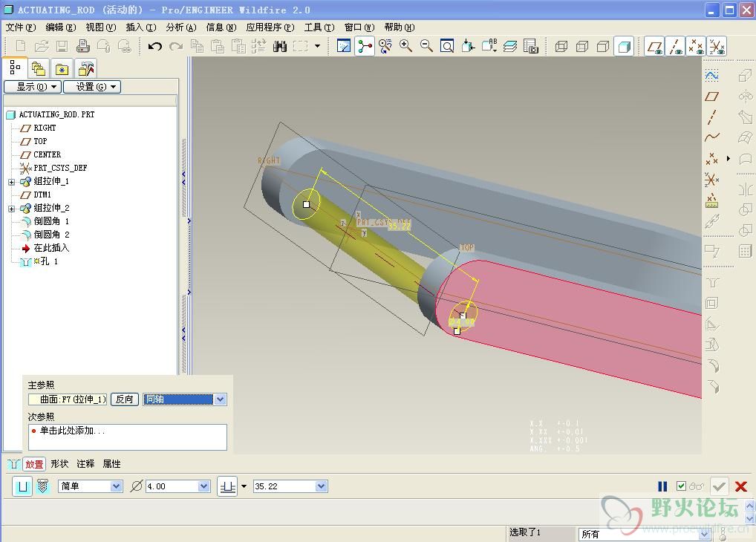Viewport: 756px width, 542px height.
Task: Click the reorient view icon
Action: [468, 46]
